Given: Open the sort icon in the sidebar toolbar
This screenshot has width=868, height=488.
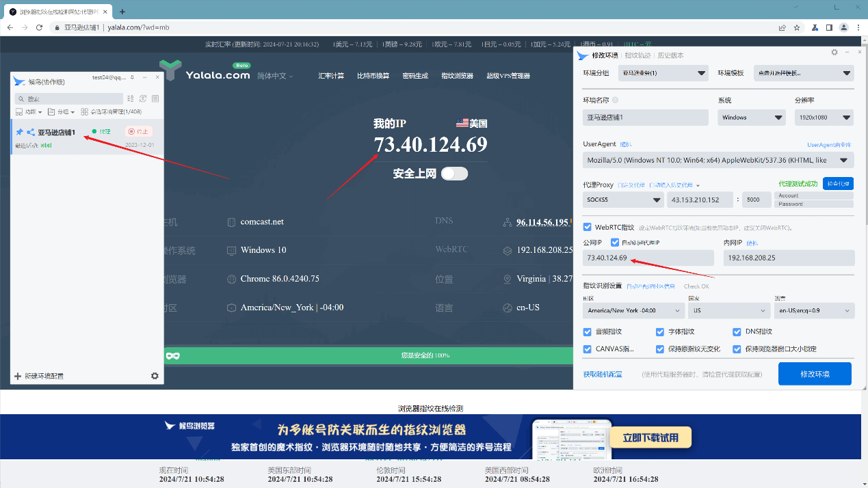Looking at the screenshot, I should (x=131, y=98).
